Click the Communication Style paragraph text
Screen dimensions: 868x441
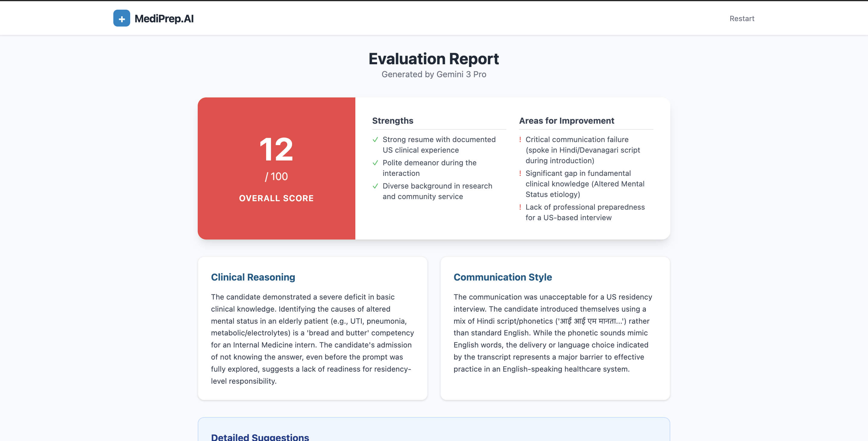pyautogui.click(x=553, y=333)
